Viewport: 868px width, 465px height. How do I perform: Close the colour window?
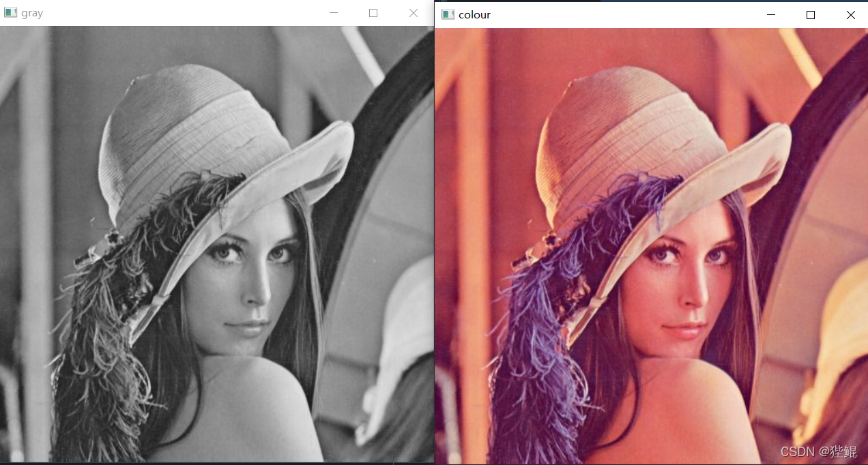pos(850,14)
